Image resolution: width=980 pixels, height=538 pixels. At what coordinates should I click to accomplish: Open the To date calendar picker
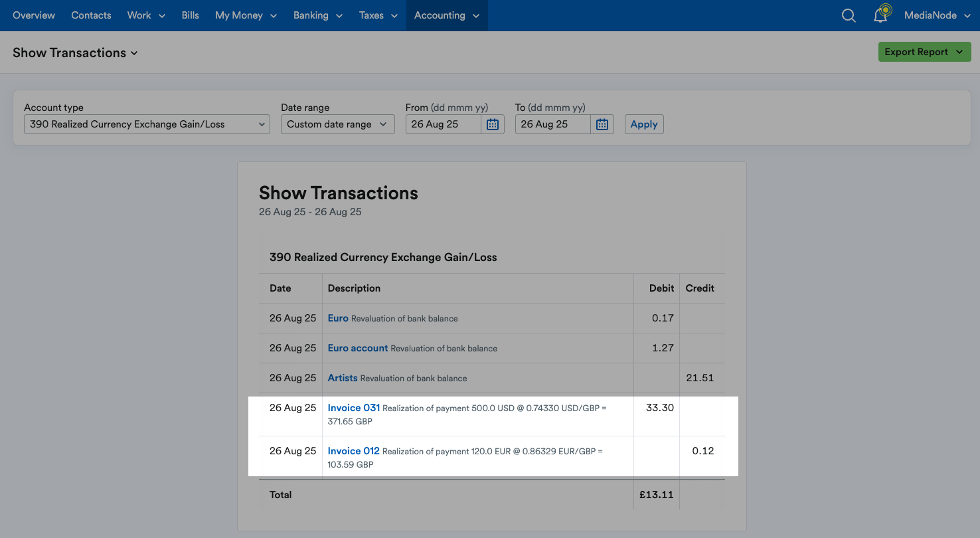(602, 124)
